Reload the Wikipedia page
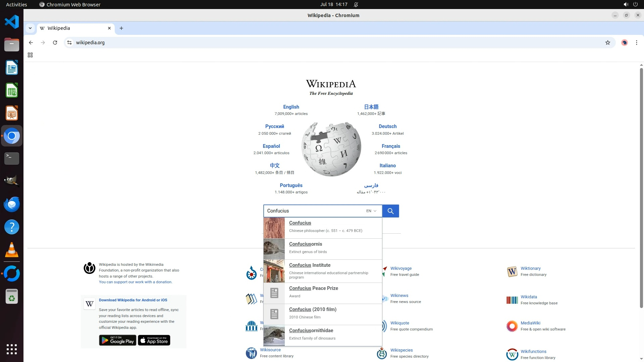The image size is (644, 362). coord(55,43)
